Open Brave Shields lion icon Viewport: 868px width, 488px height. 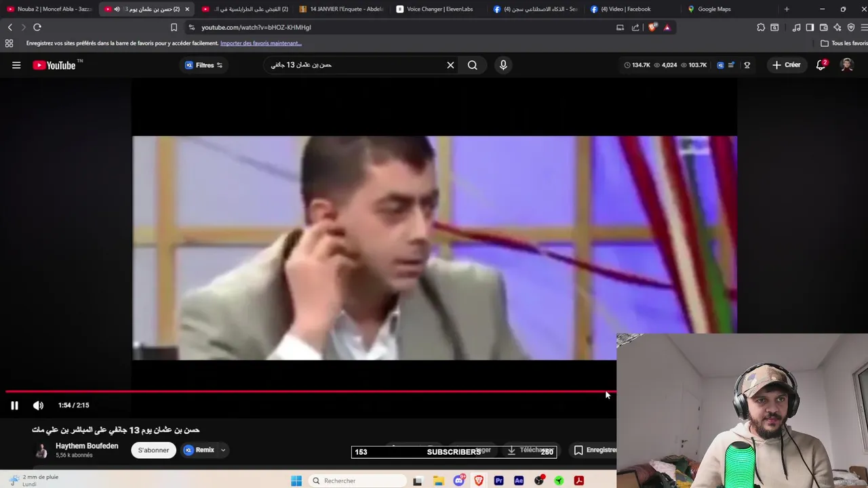[x=652, y=27]
